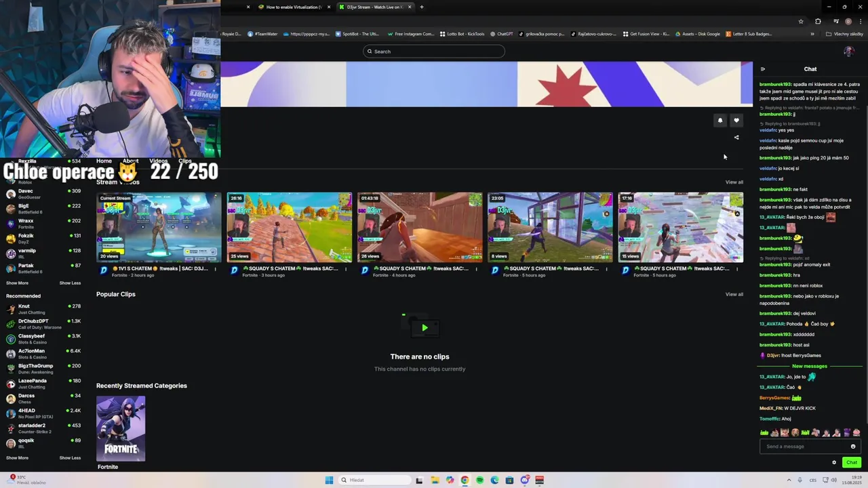Go to the channel Videos tab

158,161
